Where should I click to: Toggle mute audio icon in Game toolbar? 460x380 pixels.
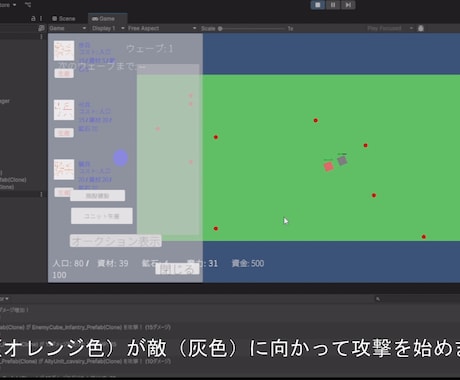click(421, 28)
